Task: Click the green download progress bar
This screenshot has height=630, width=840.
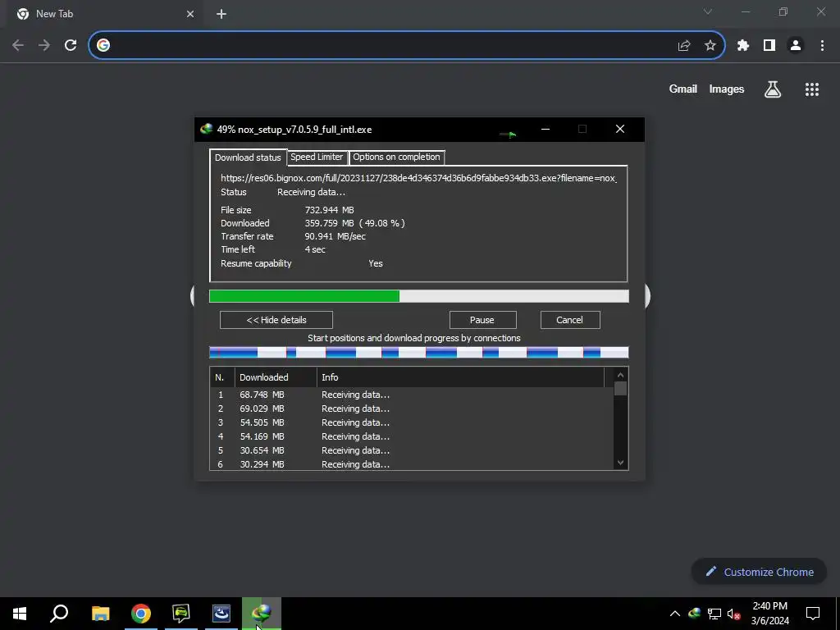Action: point(419,296)
